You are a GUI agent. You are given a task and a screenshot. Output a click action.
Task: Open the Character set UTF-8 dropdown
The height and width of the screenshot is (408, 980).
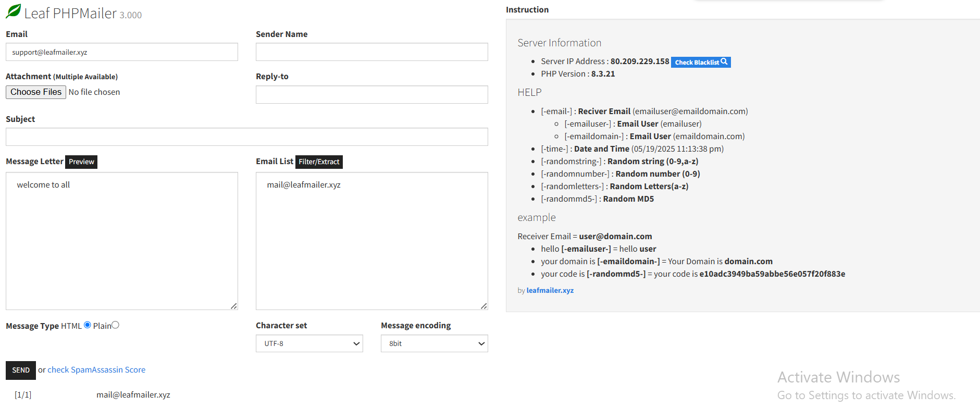coord(309,343)
